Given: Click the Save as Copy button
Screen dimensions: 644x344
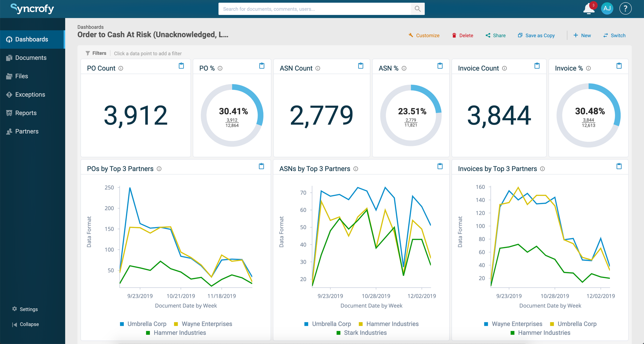Looking at the screenshot, I should (x=536, y=35).
